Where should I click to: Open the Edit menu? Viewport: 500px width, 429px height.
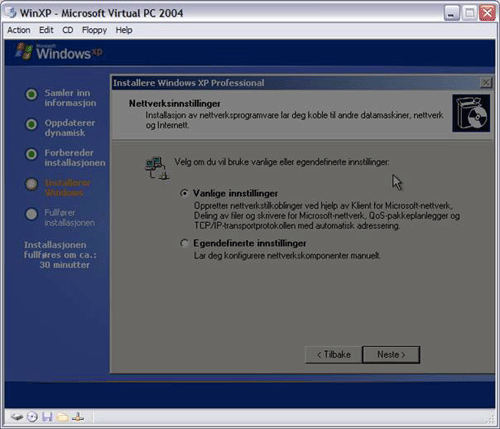coord(46,30)
